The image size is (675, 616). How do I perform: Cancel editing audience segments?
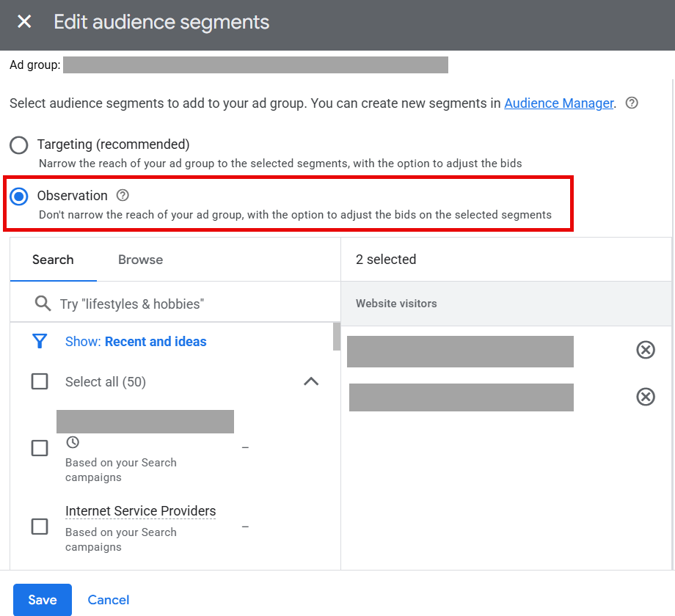pos(109,600)
